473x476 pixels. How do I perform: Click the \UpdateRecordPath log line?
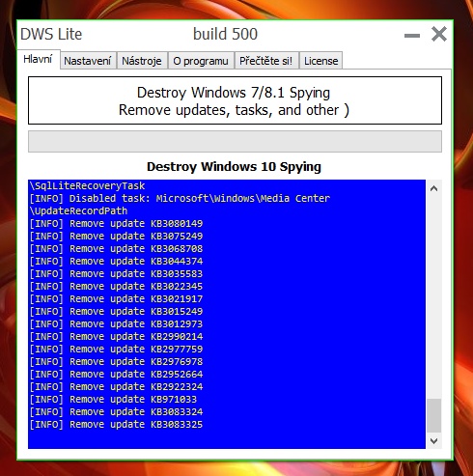pyautogui.click(x=78, y=211)
